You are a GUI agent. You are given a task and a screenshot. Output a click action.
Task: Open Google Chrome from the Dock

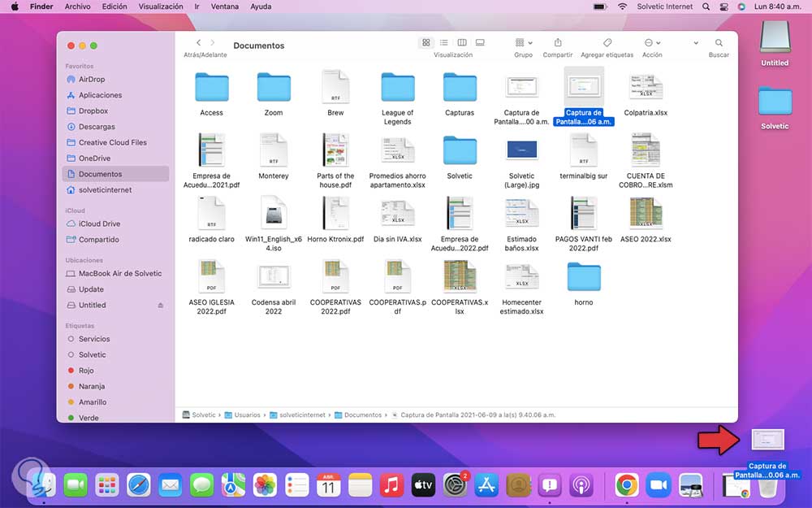click(627, 485)
